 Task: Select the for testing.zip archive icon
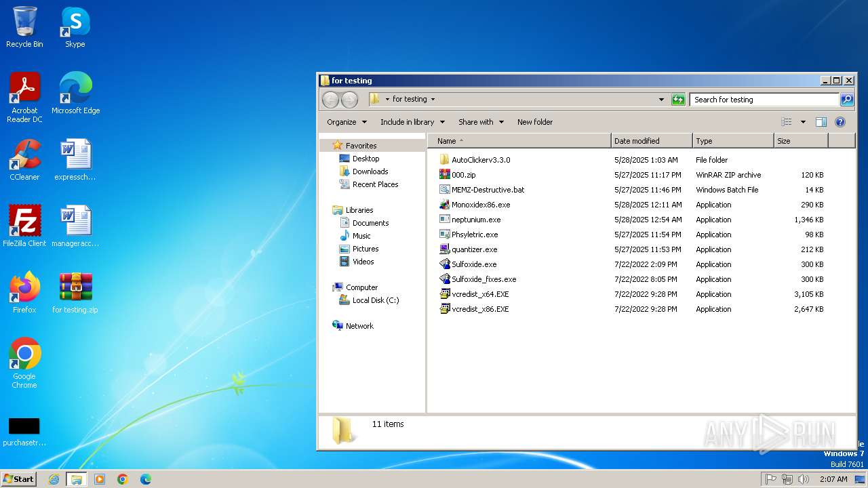(75, 293)
